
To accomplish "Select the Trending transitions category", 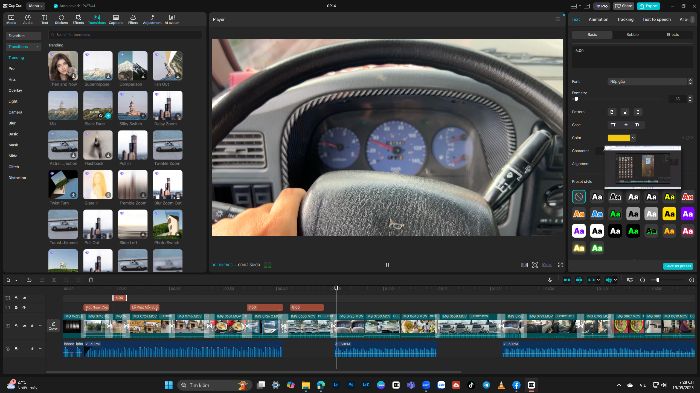I will tap(16, 58).
